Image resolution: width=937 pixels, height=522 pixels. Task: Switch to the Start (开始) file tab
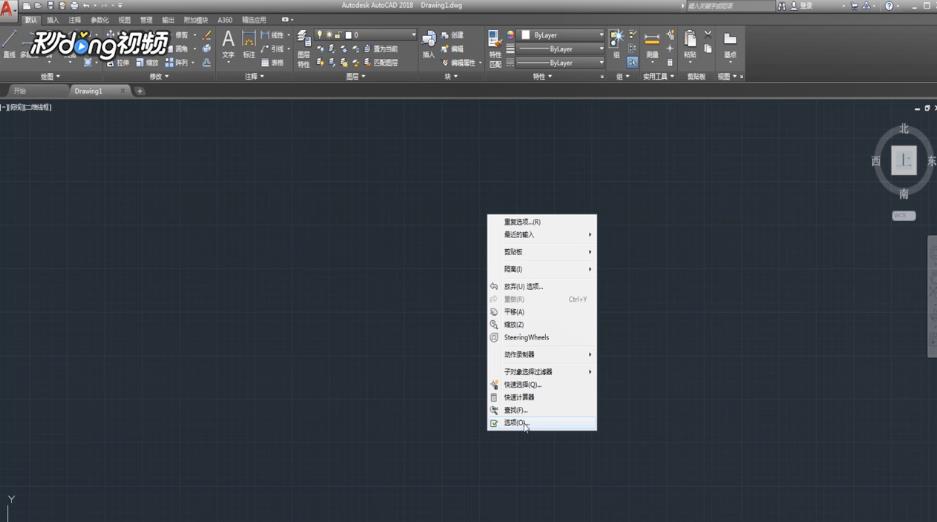click(36, 91)
